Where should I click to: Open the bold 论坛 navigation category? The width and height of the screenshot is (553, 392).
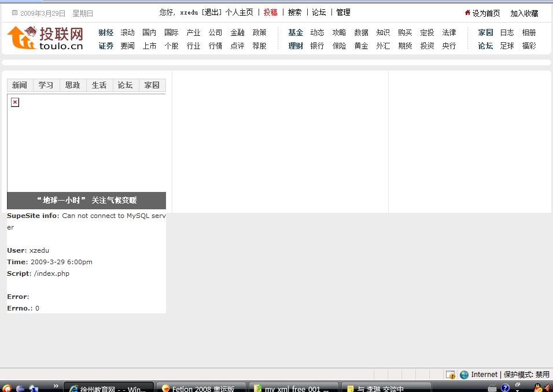pos(486,46)
